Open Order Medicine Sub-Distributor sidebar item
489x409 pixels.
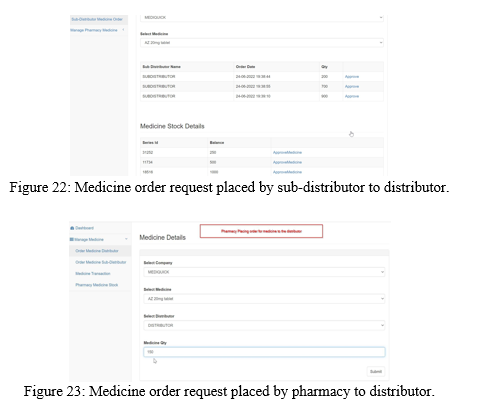101,262
